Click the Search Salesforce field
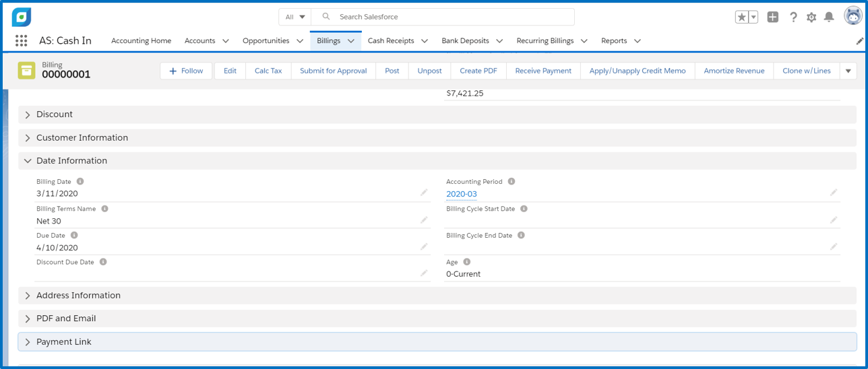The height and width of the screenshot is (369, 868). pos(443,17)
